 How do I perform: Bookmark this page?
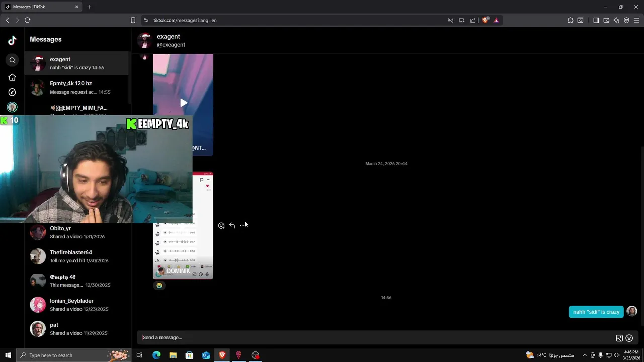(x=133, y=20)
